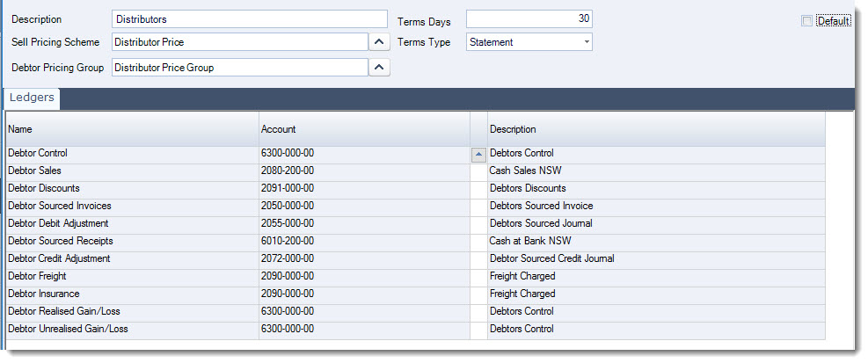Click the Cash at Bank NSW description
This screenshot has width=868, height=363.
point(530,241)
